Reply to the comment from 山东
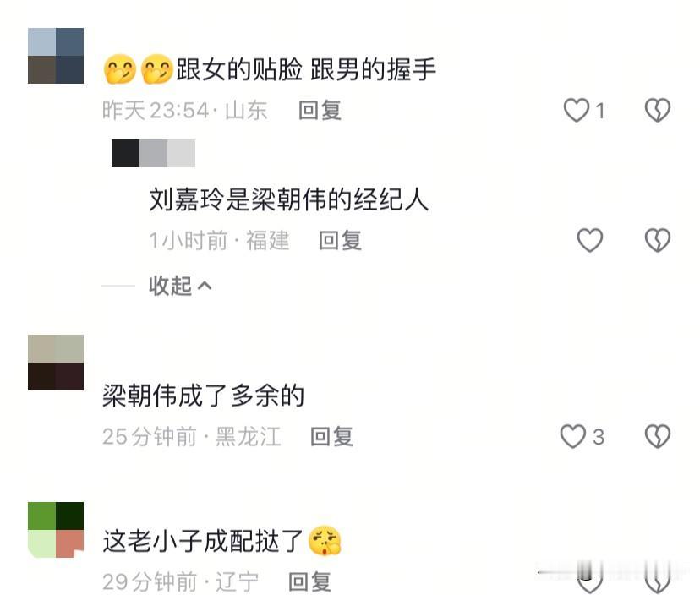 point(320,110)
